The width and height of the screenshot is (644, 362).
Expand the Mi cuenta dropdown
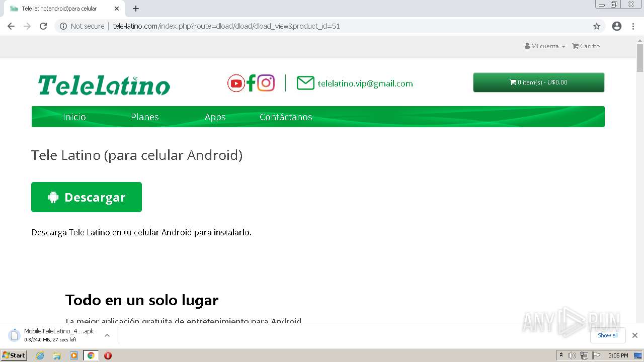tap(545, 46)
